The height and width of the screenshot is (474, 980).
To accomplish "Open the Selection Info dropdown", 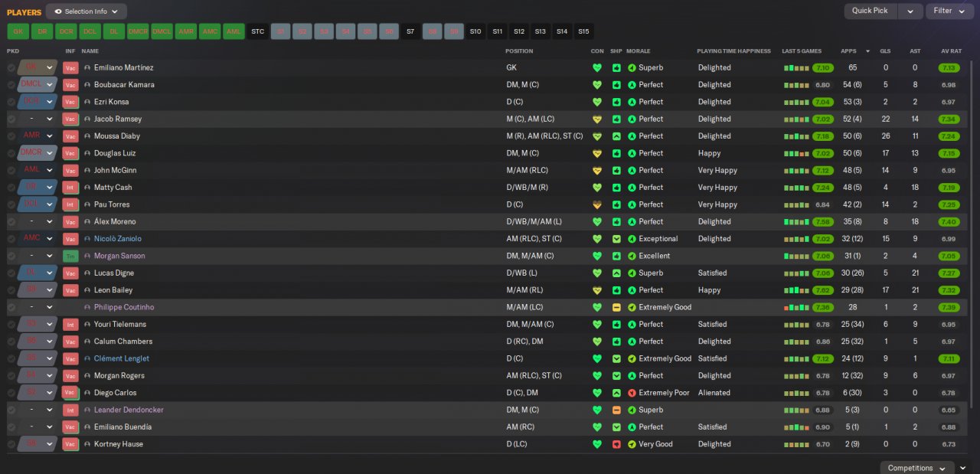I will 87,11.
